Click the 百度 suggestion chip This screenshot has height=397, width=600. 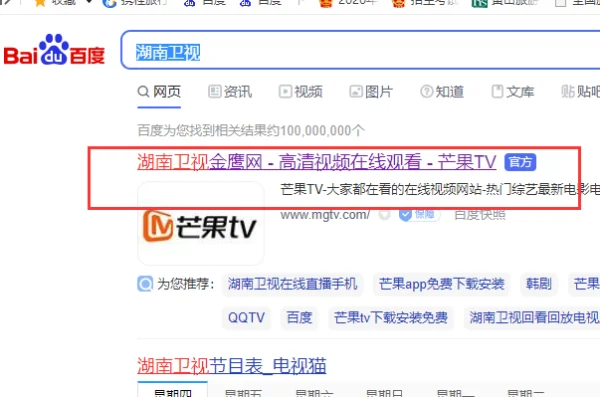pos(299,318)
